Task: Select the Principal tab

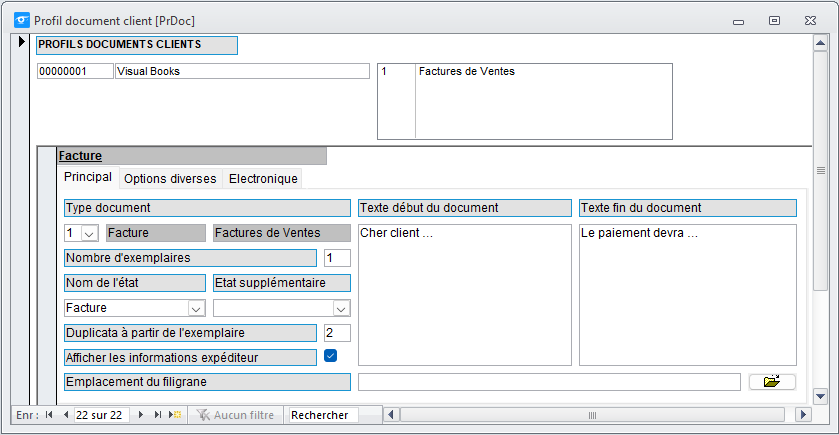Action: point(88,177)
